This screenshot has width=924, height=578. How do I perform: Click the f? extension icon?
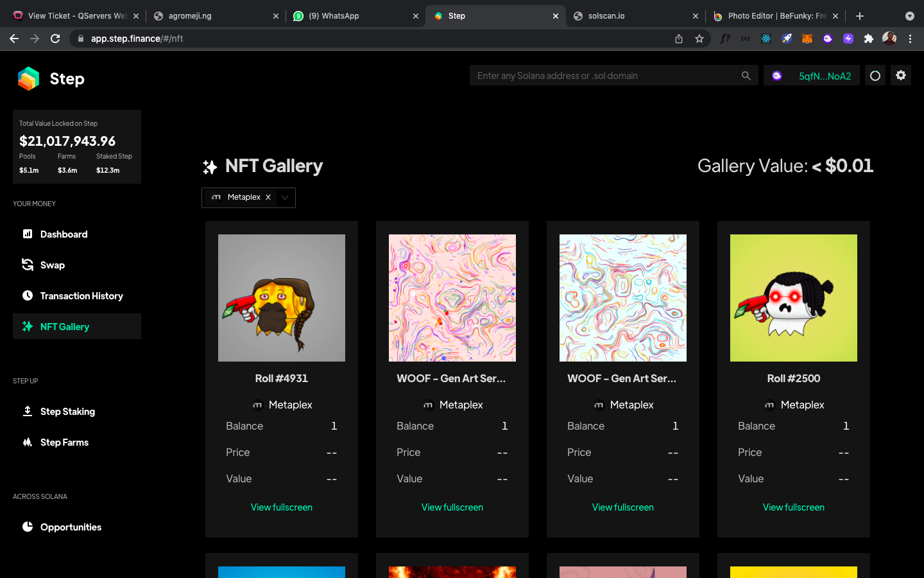tap(725, 39)
